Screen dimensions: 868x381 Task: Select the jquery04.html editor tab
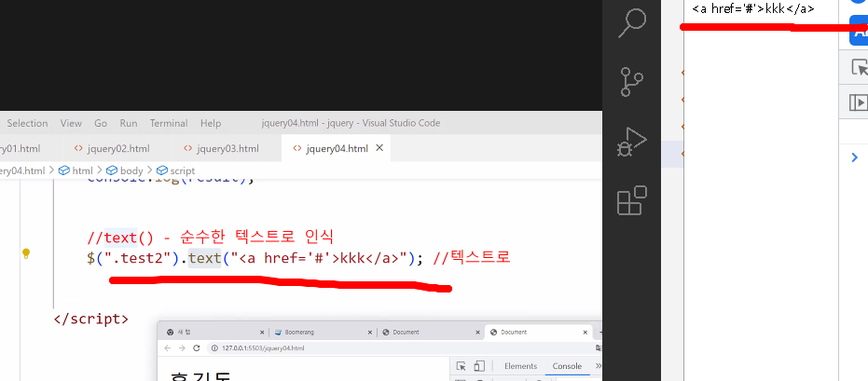pyautogui.click(x=337, y=148)
